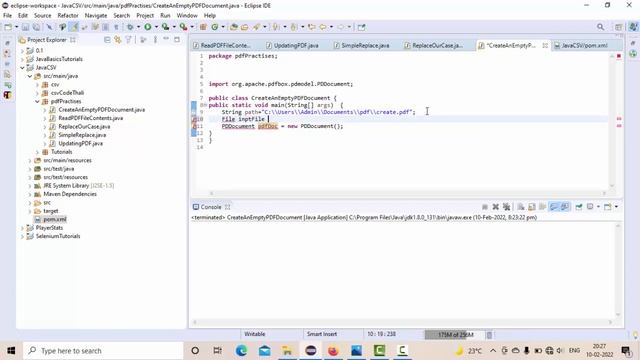Collapse the pdfPractises package
Image resolution: width=640 pixels, height=360 pixels.
pyautogui.click(x=37, y=102)
